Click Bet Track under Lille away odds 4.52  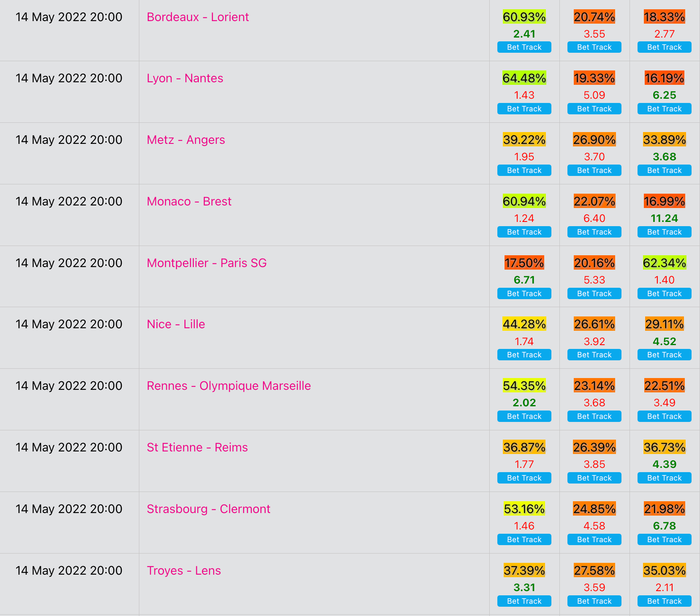(665, 355)
